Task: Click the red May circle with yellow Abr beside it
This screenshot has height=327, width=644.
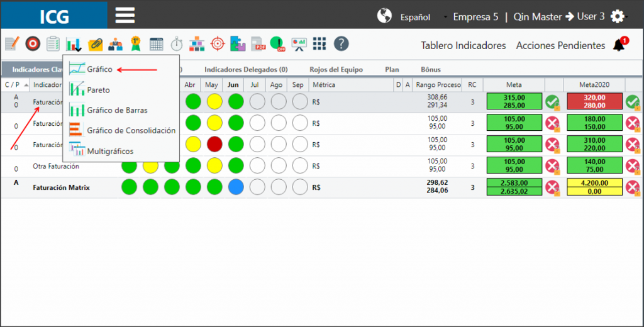Action: tap(214, 145)
